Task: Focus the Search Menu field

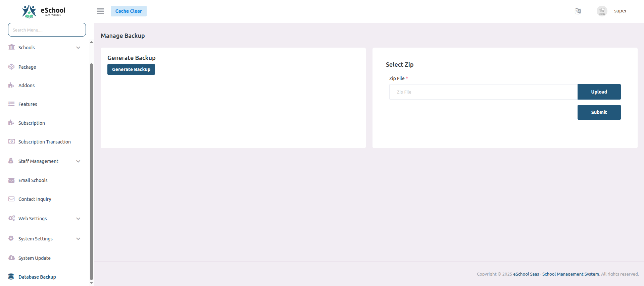Action: 47,30
